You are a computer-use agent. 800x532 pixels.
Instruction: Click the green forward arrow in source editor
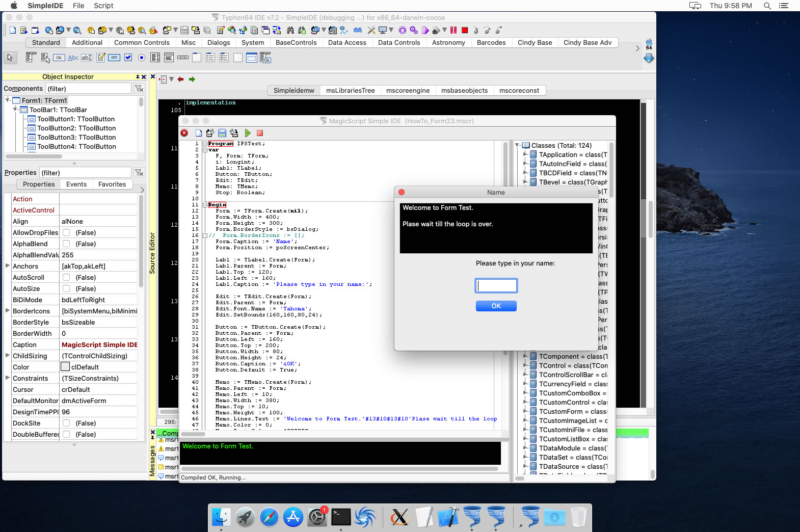coord(192,79)
